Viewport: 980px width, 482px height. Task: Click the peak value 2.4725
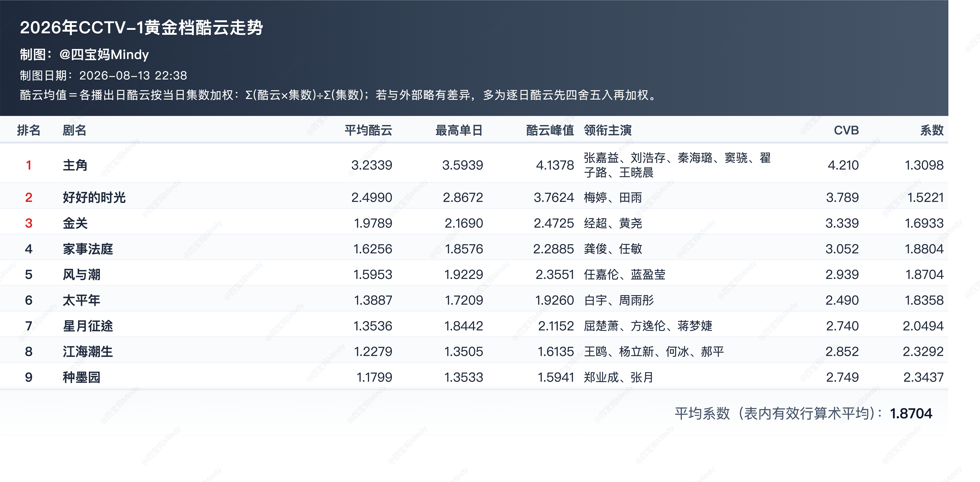pos(554,223)
